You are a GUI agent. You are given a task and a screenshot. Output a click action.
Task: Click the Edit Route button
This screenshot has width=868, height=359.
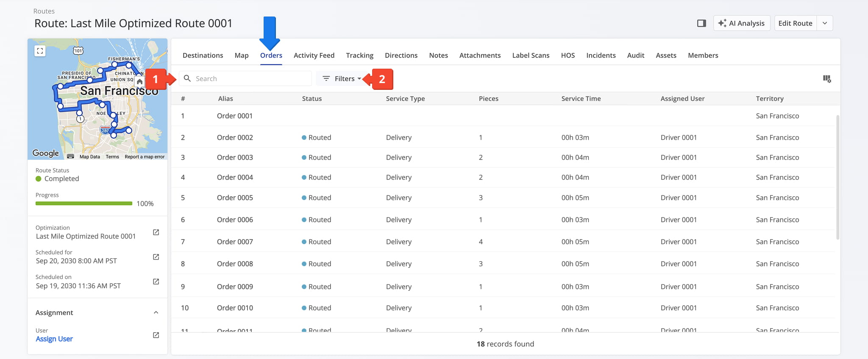coord(796,23)
